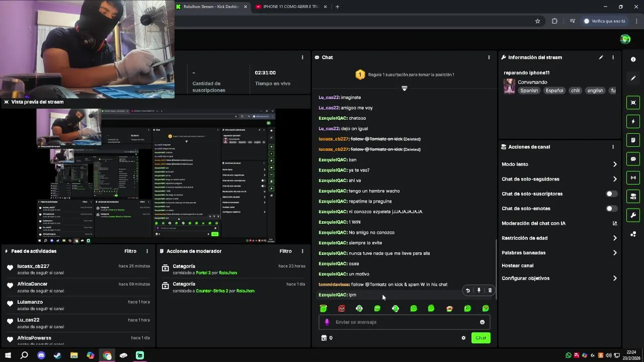Click the reply arrow on hovered chat message
644x362 pixels.
467,290
